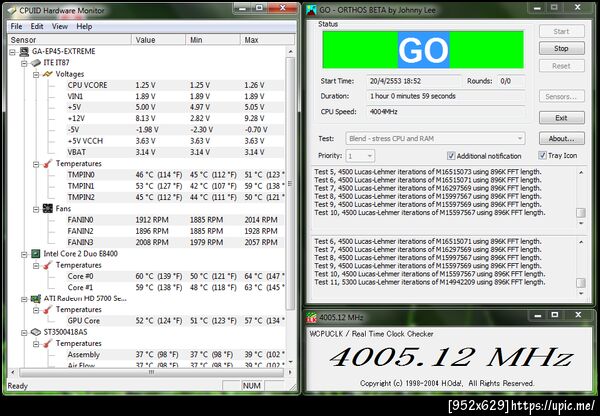This screenshot has height=416, width=600.
Task: Click the Exit button in ORTHOS
Action: tap(561, 118)
